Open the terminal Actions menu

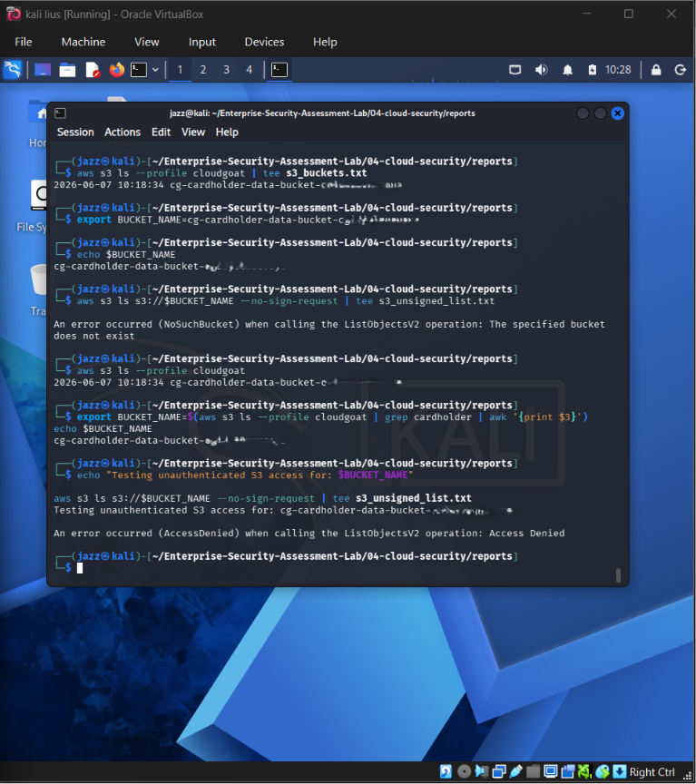(123, 132)
